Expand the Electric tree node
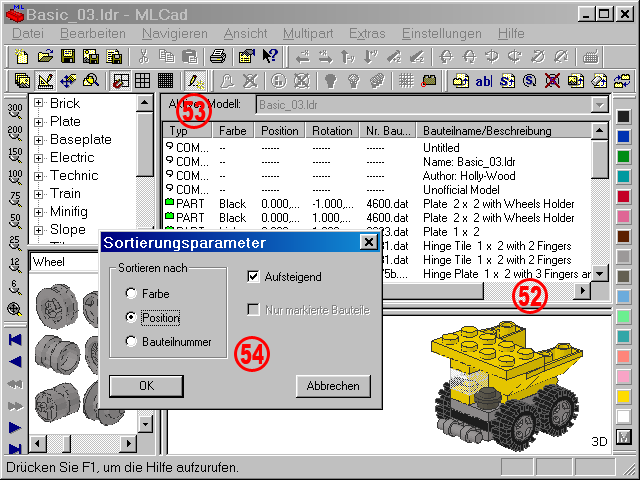 point(38,158)
